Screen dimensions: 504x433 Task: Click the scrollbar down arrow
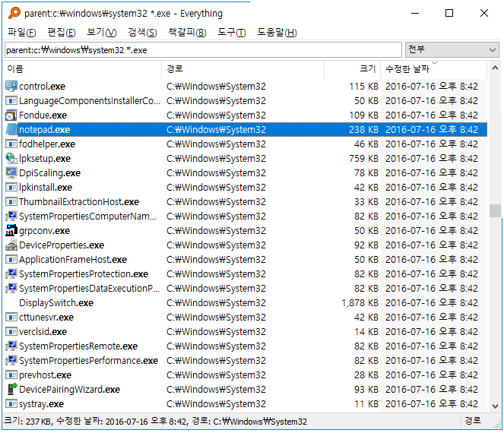click(x=495, y=406)
